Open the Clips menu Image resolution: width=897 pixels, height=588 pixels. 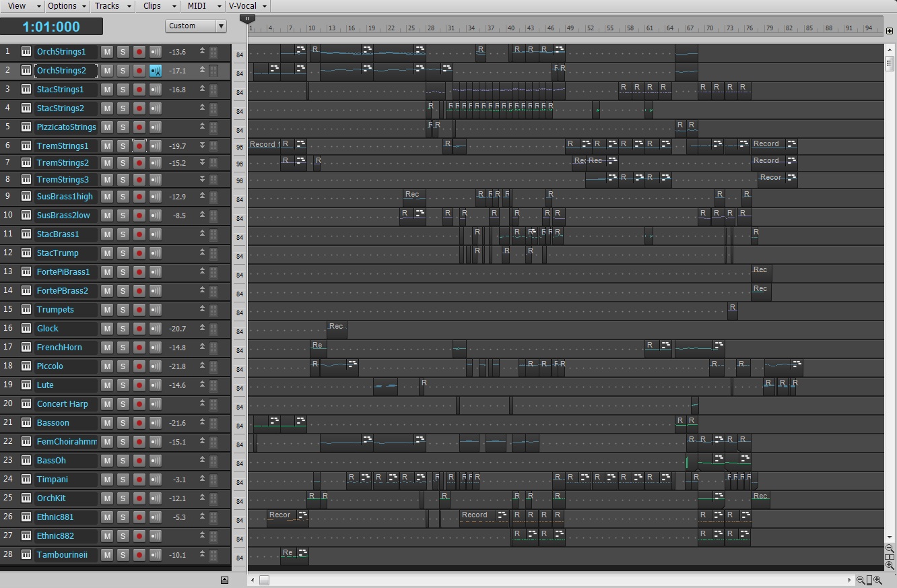(x=159, y=6)
